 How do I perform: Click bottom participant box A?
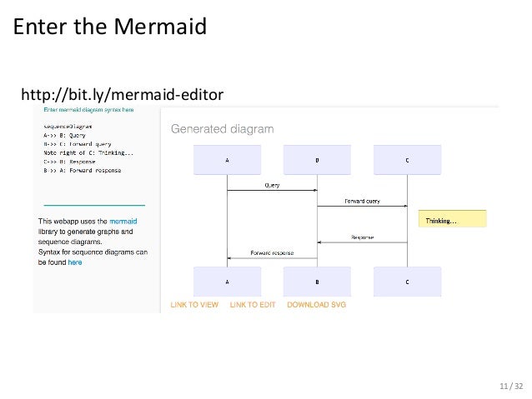coord(228,282)
